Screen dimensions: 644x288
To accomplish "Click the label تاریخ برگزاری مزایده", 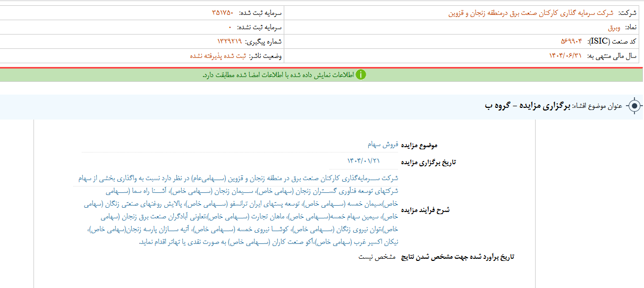I will [428, 162].
